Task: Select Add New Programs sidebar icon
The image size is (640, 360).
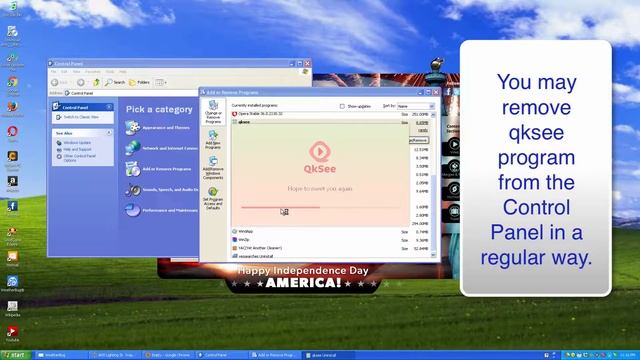Action: click(x=213, y=140)
